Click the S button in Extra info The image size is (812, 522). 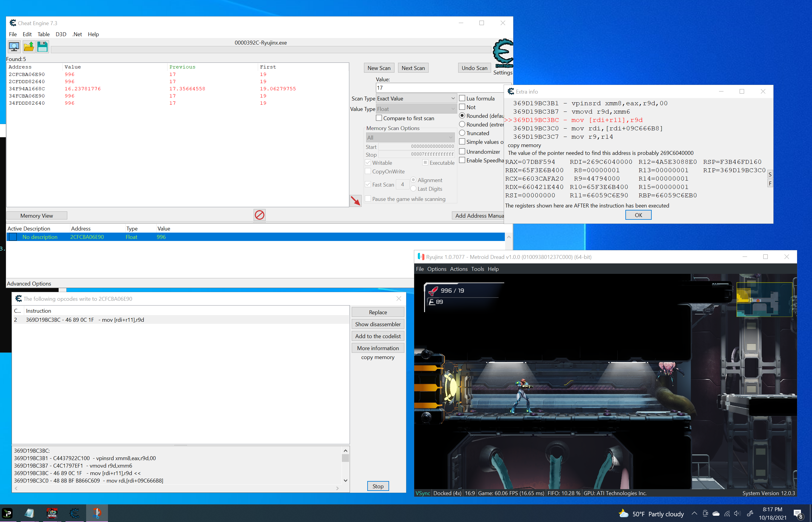770,175
